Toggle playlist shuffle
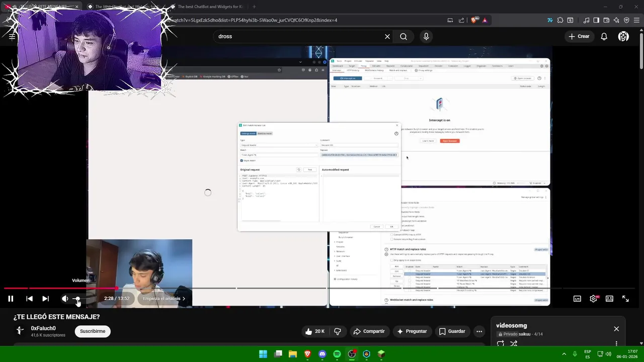644x362 pixels. click(514, 344)
